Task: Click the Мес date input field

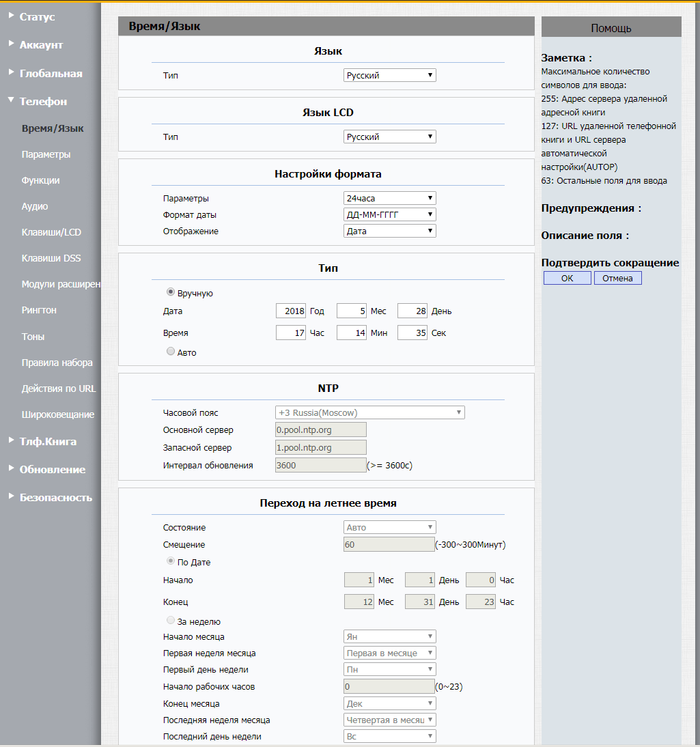Action: click(352, 311)
